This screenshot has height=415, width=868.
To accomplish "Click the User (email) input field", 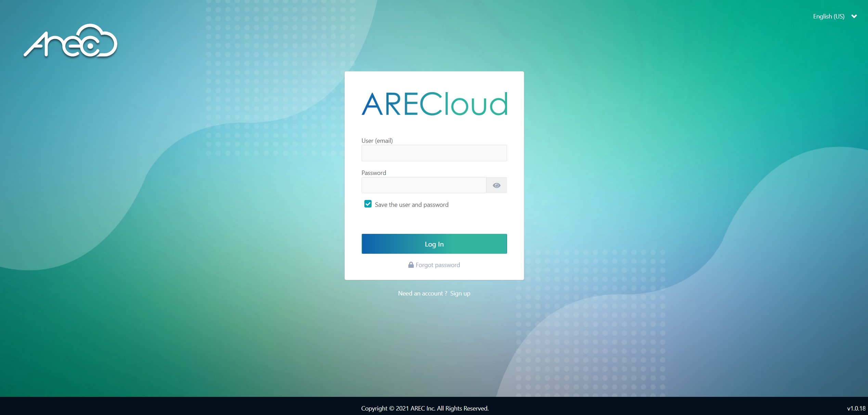I will [434, 153].
